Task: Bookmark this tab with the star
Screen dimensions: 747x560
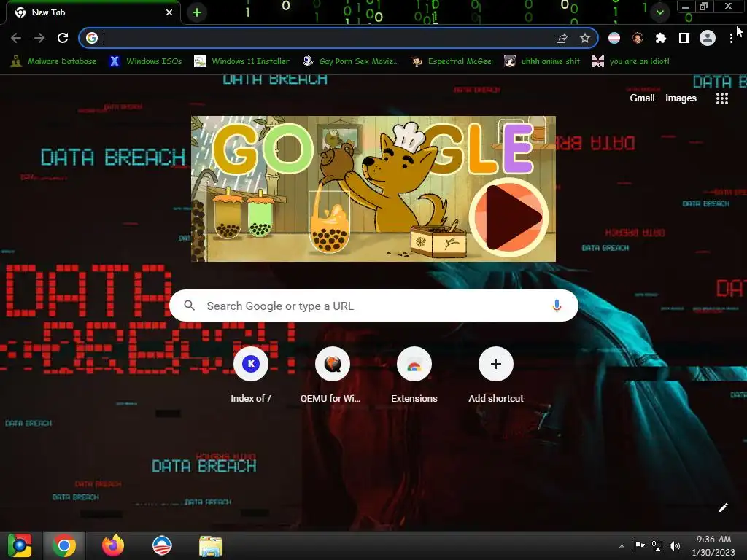Action: (x=585, y=38)
